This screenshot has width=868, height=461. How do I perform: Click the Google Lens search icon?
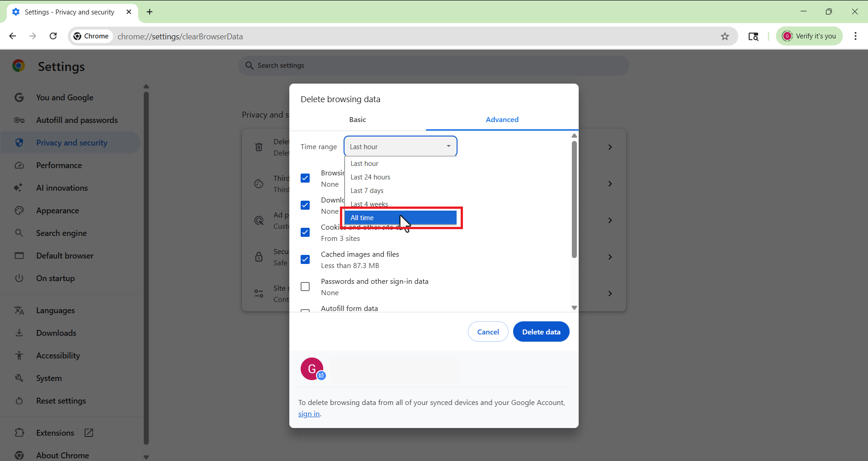pyautogui.click(x=753, y=36)
